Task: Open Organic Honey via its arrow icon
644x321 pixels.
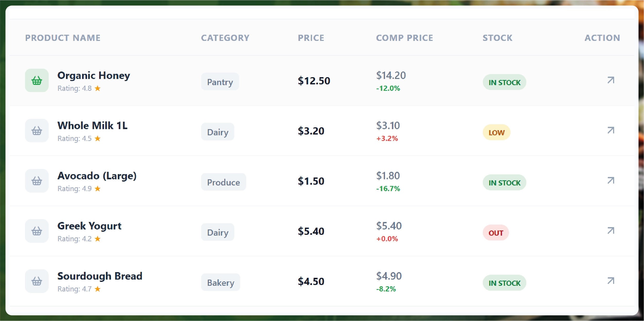Action: (x=611, y=80)
